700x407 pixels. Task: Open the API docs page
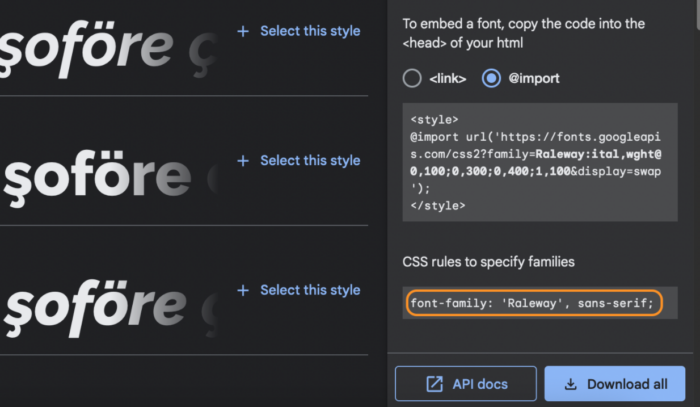click(x=466, y=384)
